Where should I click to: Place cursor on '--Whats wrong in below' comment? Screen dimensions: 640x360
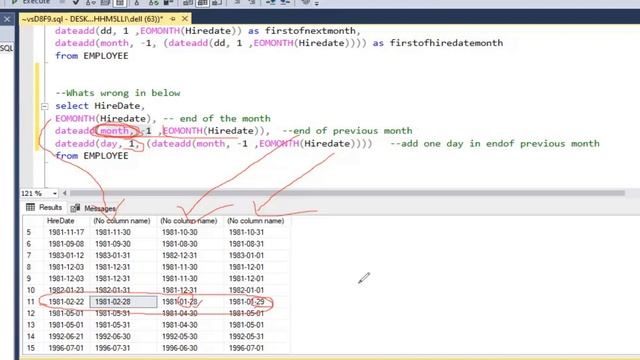tap(118, 93)
